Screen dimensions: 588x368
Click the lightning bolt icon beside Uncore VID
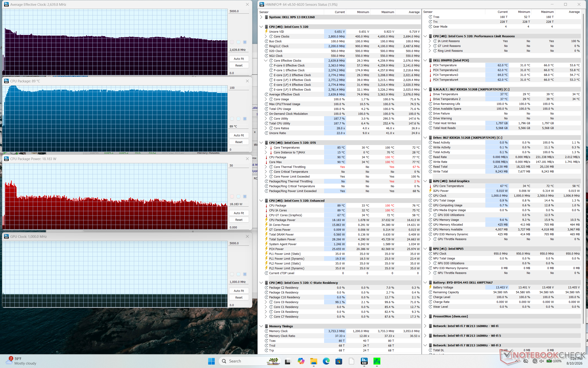pos(266,32)
